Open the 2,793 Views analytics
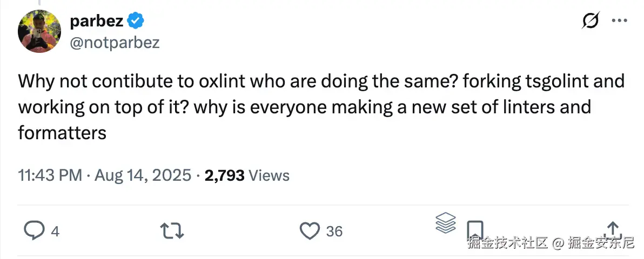 247,175
